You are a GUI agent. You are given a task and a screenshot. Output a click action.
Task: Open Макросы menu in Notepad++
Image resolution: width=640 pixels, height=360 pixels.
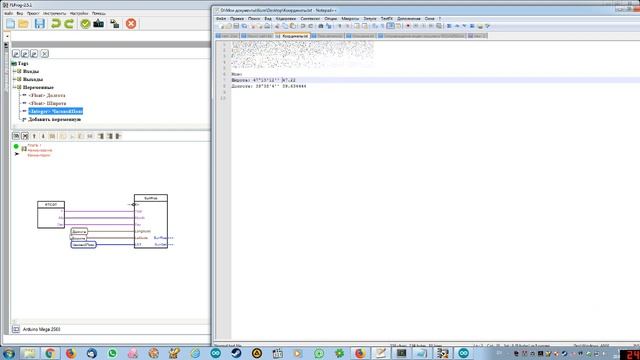click(350, 19)
